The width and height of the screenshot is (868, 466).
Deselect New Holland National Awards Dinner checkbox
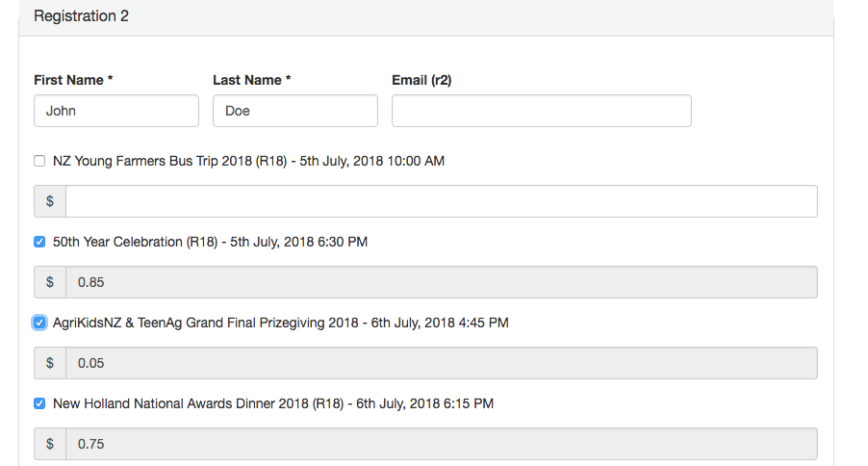[39, 404]
